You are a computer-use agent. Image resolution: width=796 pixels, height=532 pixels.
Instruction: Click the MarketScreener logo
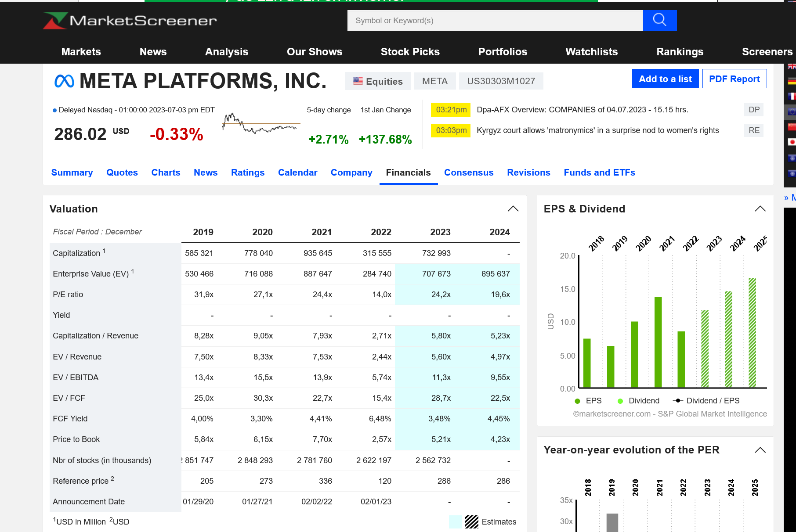tap(130, 21)
